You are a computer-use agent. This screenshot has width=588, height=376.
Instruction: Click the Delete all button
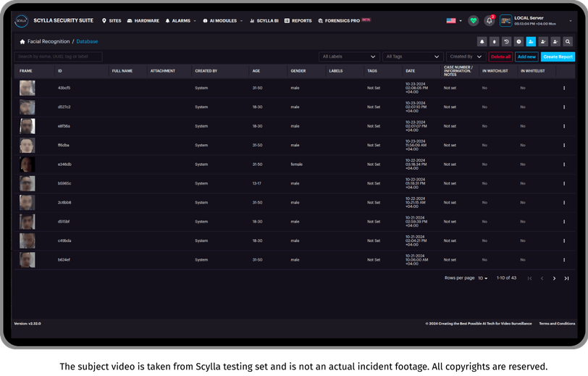coord(500,57)
